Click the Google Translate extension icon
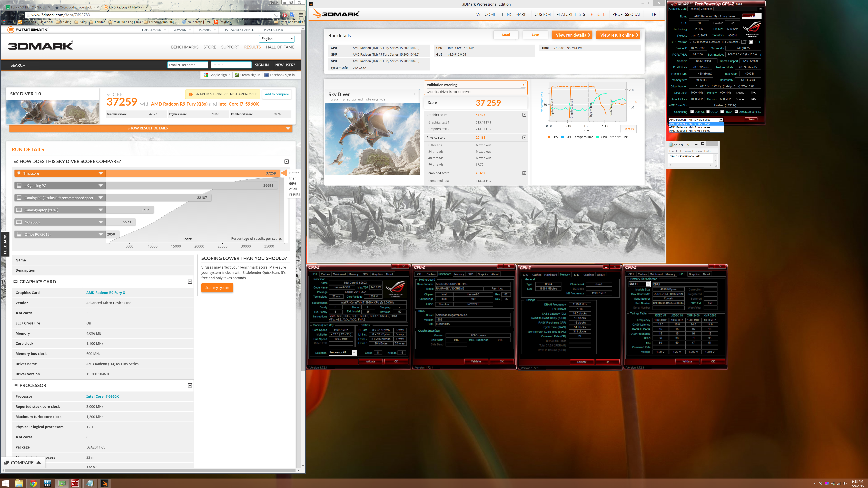The image size is (868, 488). (292, 15)
